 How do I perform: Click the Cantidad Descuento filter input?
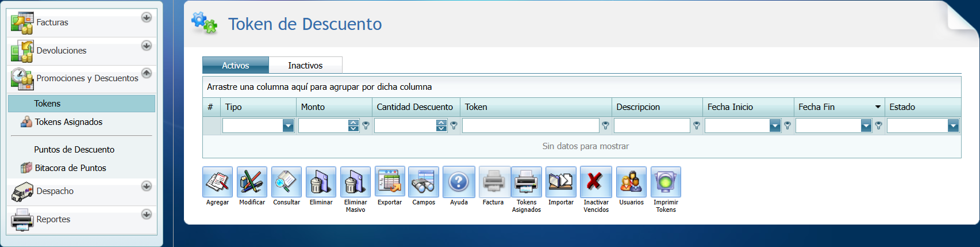point(405,126)
